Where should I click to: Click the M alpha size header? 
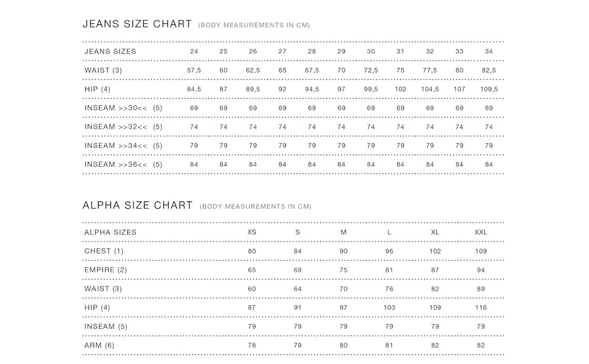344,232
